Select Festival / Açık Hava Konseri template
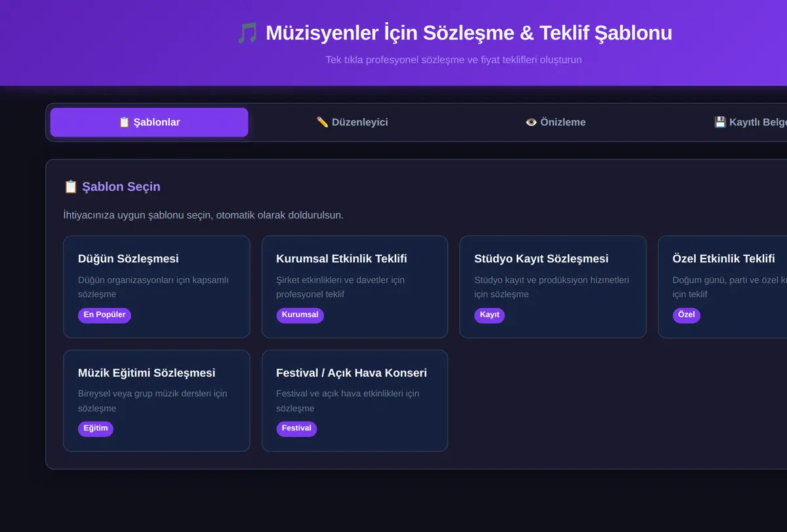 point(355,401)
